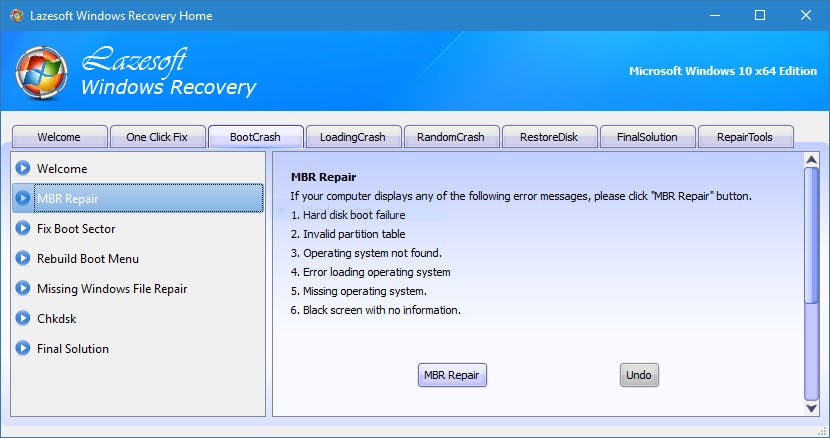
Task: Choose Final Solution in the left list
Action: pos(138,348)
